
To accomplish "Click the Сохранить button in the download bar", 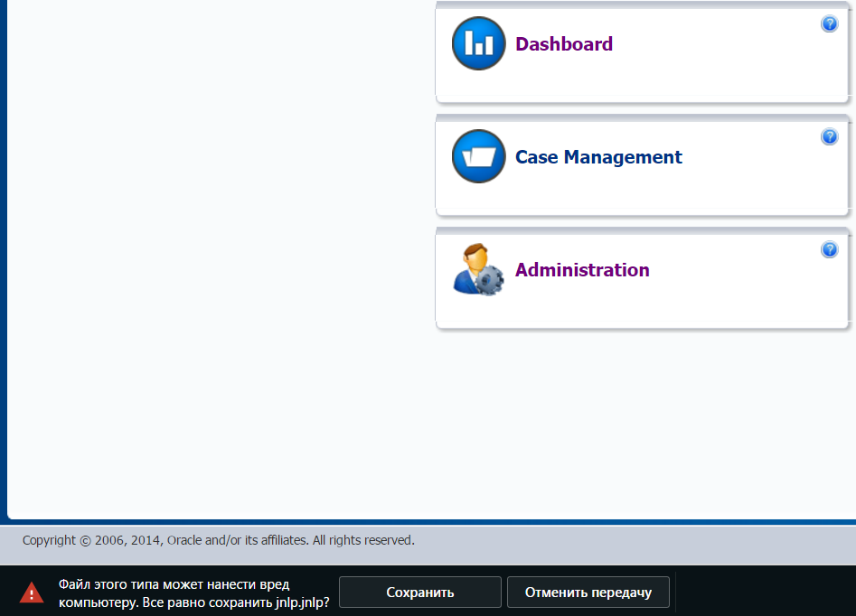I will [419, 592].
